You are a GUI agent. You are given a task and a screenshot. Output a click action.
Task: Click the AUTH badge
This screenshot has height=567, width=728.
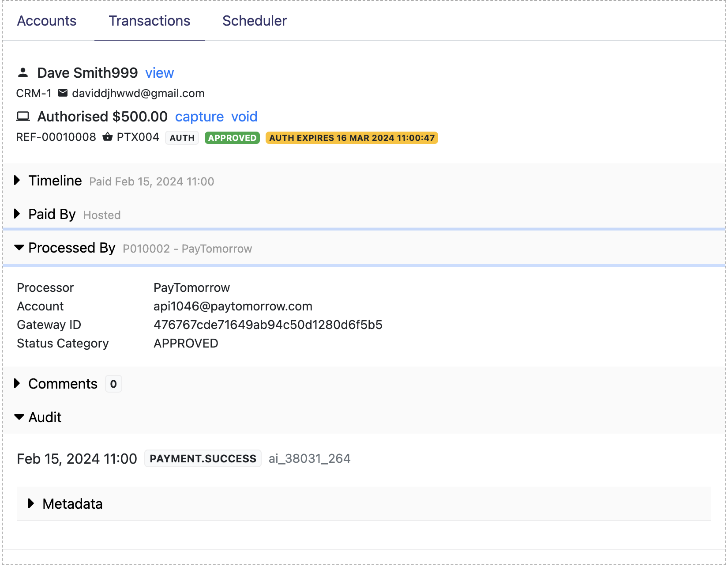pos(182,138)
